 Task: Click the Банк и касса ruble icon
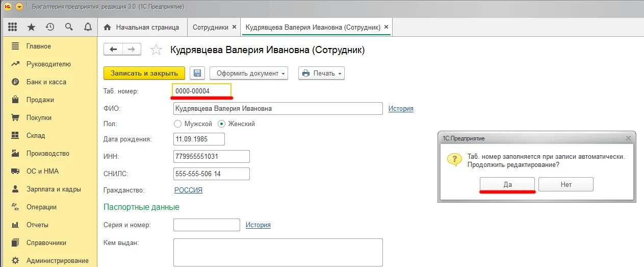point(15,82)
